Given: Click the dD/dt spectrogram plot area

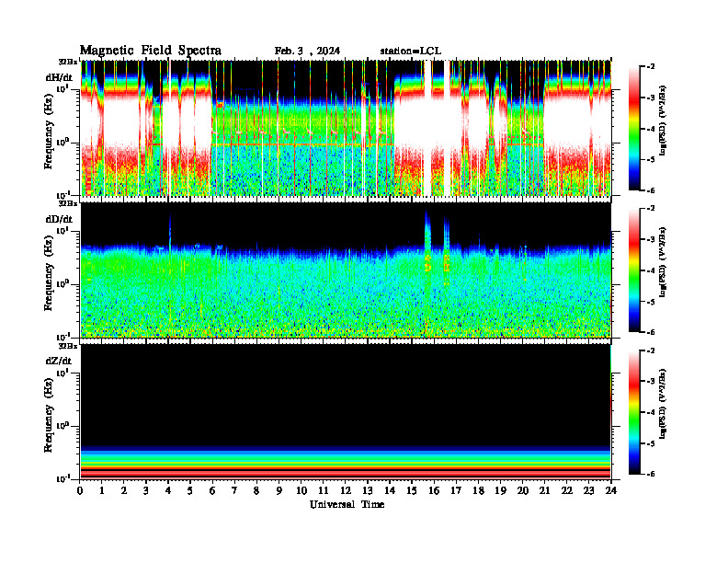Looking at the screenshot, I should [x=346, y=270].
